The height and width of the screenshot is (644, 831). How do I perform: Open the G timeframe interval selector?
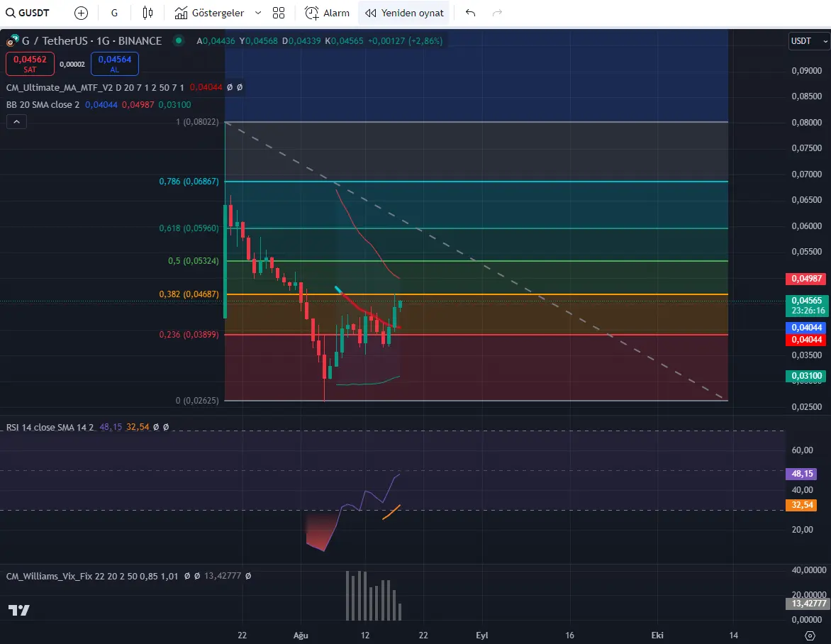click(x=114, y=13)
